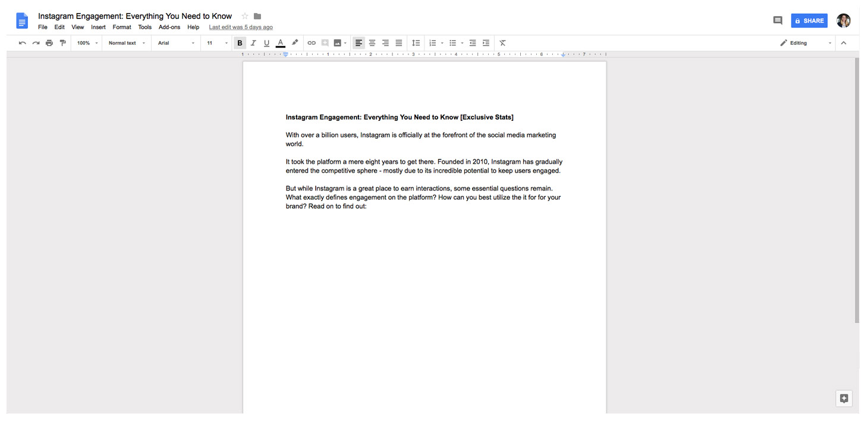
Task: Click the paragraph starting 'But while Instagram'
Action: click(x=423, y=198)
